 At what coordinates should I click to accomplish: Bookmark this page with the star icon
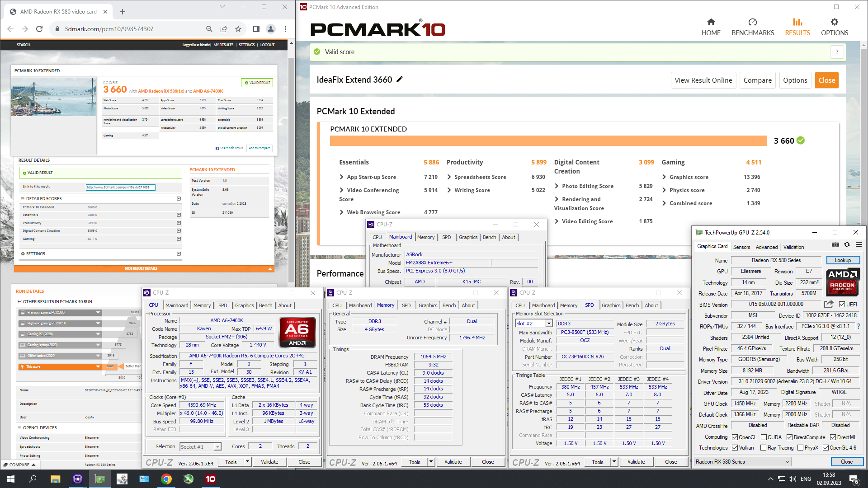tap(238, 29)
